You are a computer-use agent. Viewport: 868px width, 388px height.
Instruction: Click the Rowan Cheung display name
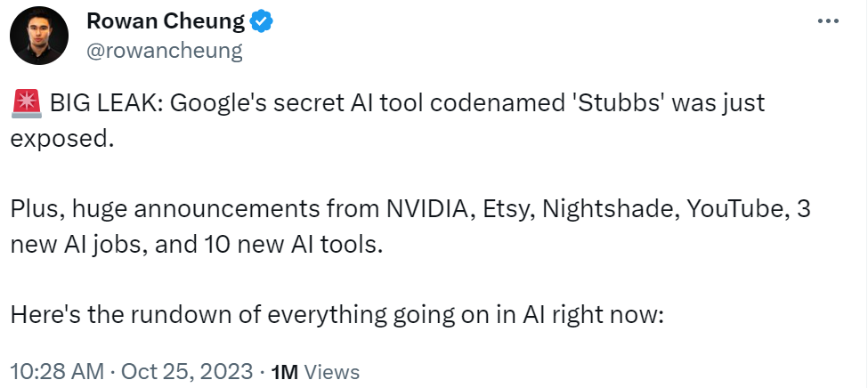tap(165, 22)
